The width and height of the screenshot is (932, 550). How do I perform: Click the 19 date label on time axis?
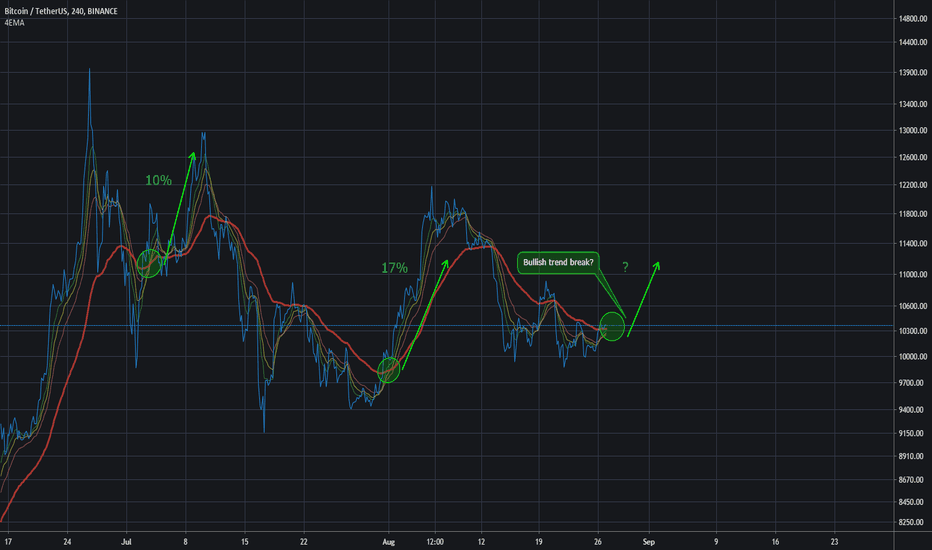[539, 542]
